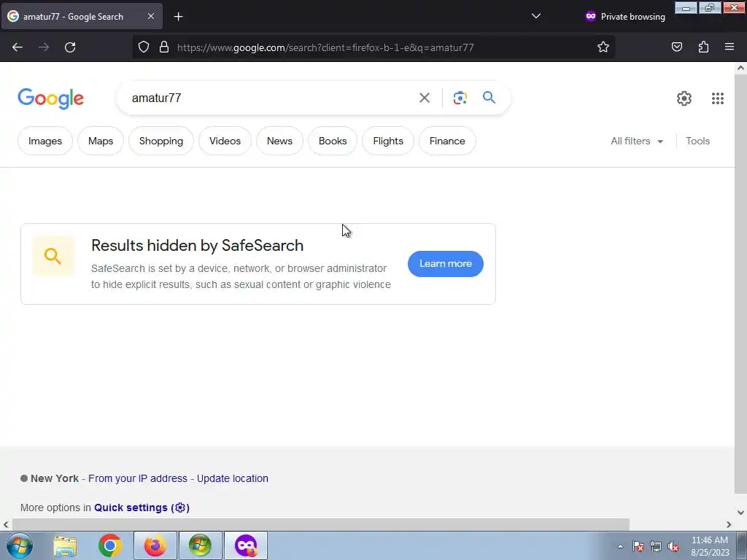Screen dimensions: 747x560
Task: Select the Flights filter chip
Action: [388, 141]
